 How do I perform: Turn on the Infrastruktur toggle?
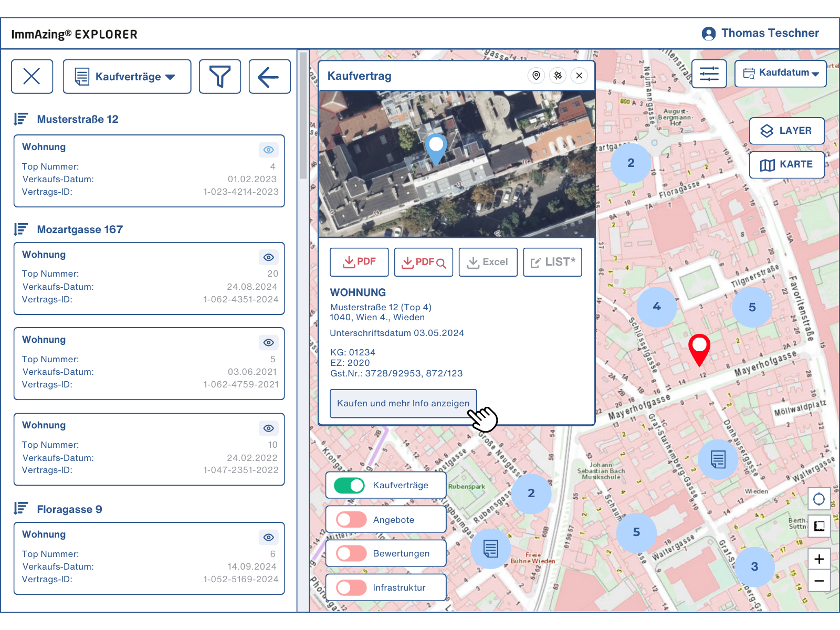(x=351, y=587)
